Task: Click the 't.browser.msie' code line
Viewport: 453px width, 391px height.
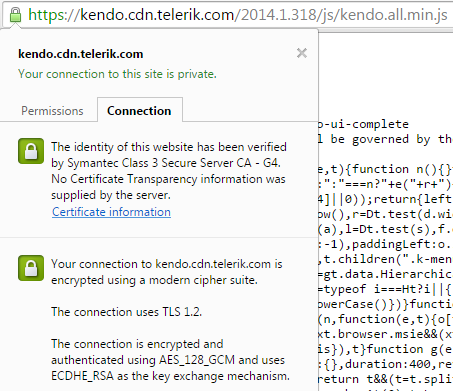Action: click(x=385, y=334)
